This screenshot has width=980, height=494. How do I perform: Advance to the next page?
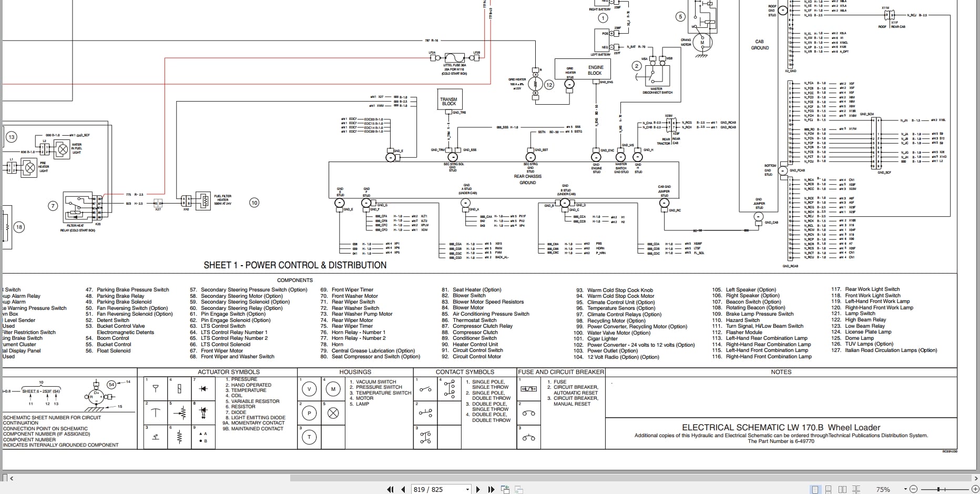pyautogui.click(x=478, y=489)
